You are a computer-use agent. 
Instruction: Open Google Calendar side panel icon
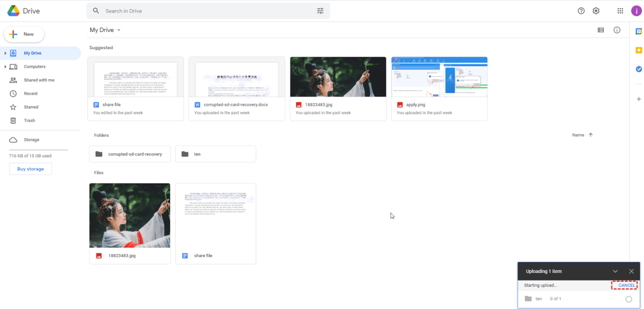(639, 31)
